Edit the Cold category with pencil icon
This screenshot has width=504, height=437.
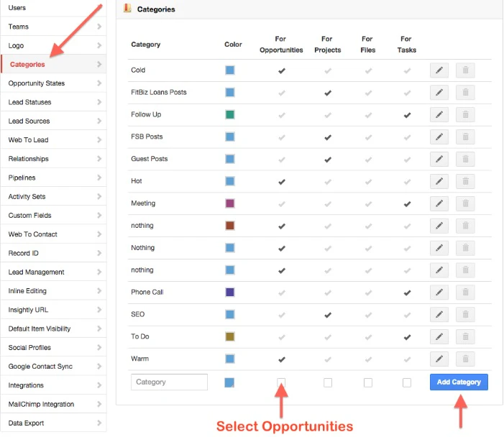[439, 70]
